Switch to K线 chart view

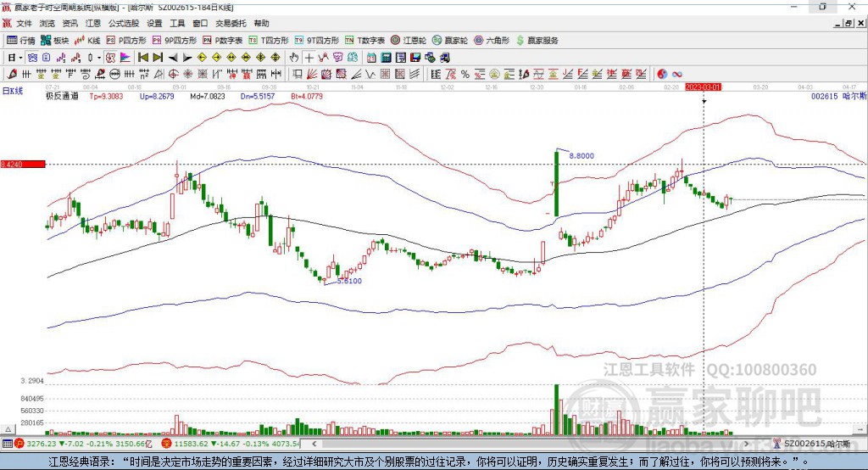tap(87, 41)
